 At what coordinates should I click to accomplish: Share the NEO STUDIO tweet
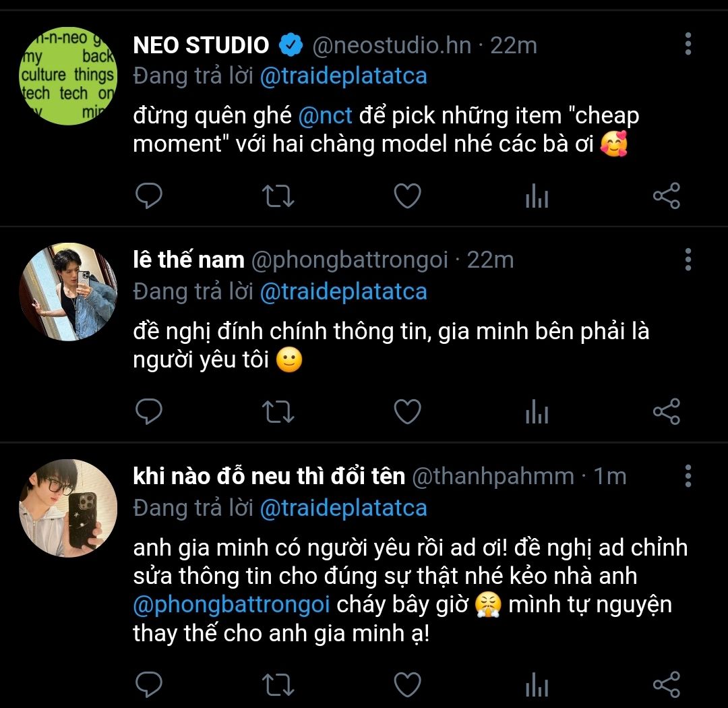(667, 196)
